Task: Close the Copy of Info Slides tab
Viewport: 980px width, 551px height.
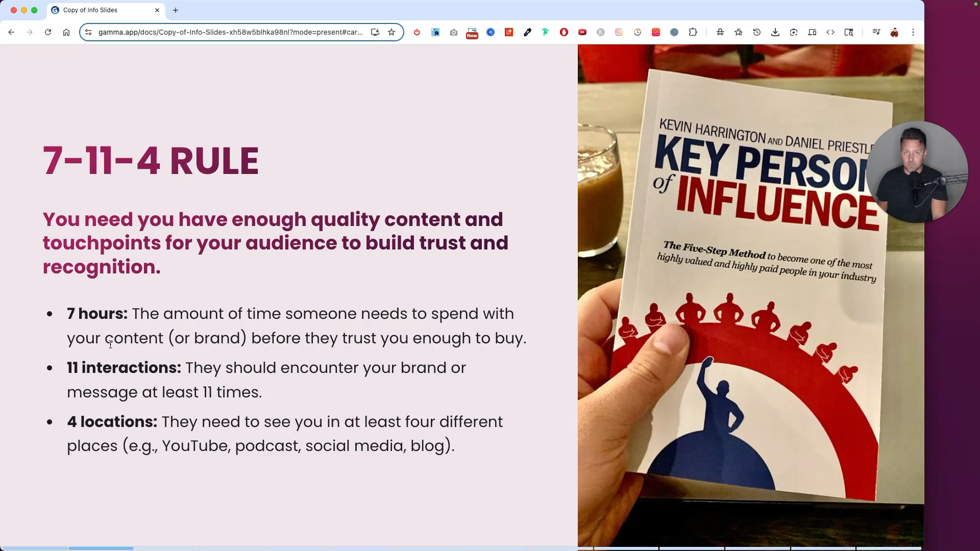Action: click(157, 10)
